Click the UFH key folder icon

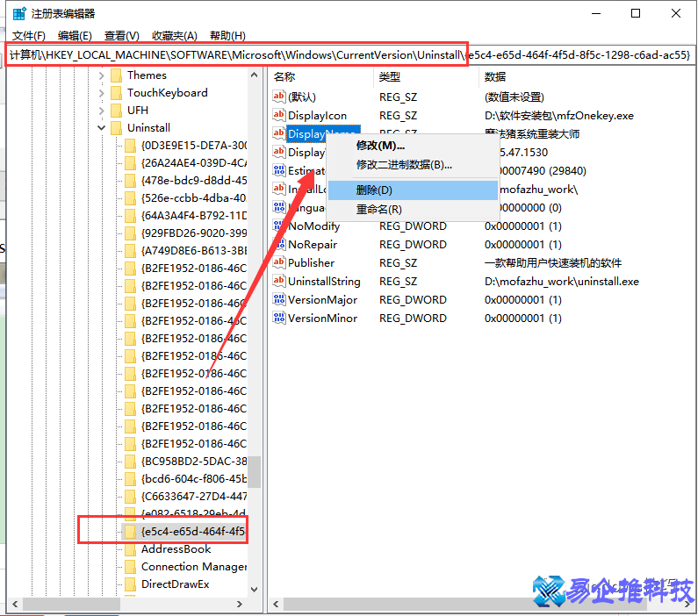click(x=115, y=111)
